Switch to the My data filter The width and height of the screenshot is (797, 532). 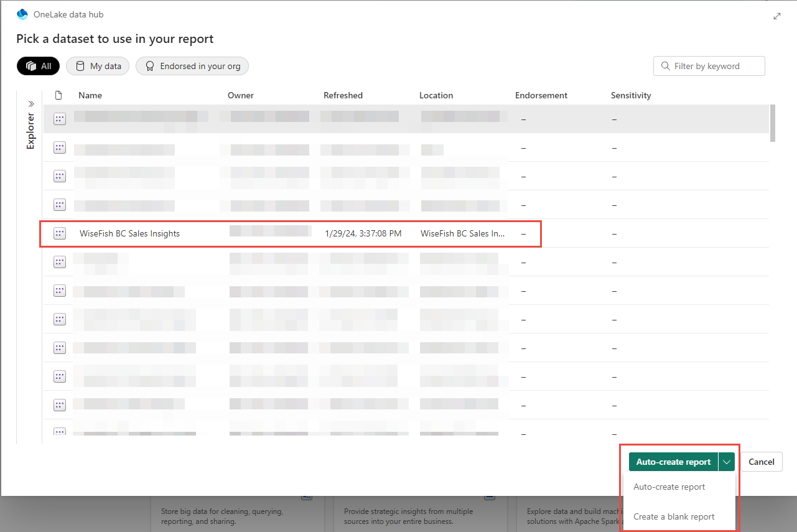pyautogui.click(x=98, y=66)
